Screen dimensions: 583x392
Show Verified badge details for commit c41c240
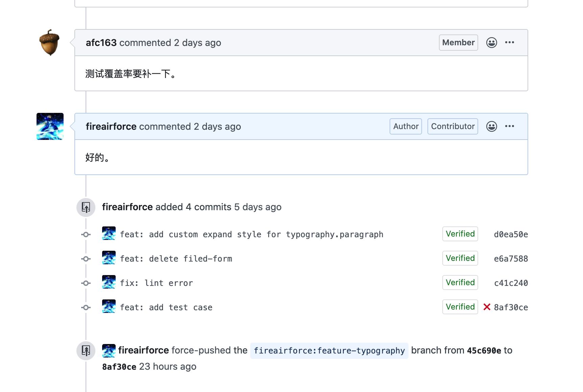coord(460,283)
